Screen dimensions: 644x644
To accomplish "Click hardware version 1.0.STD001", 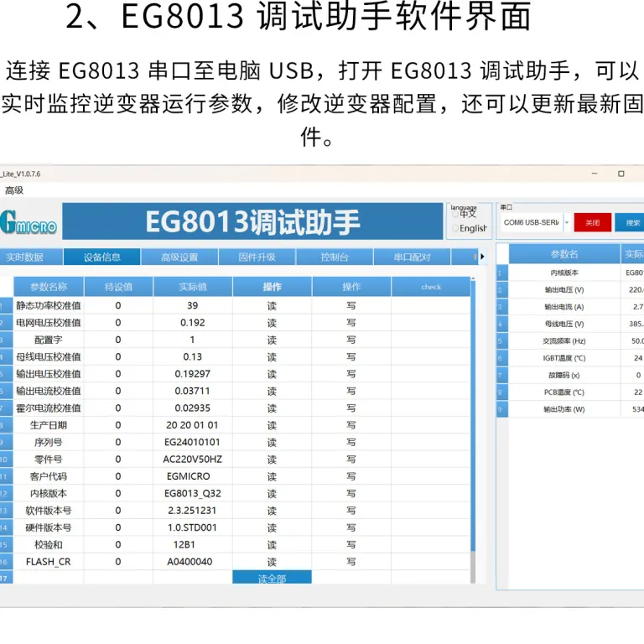I will pos(192,527).
